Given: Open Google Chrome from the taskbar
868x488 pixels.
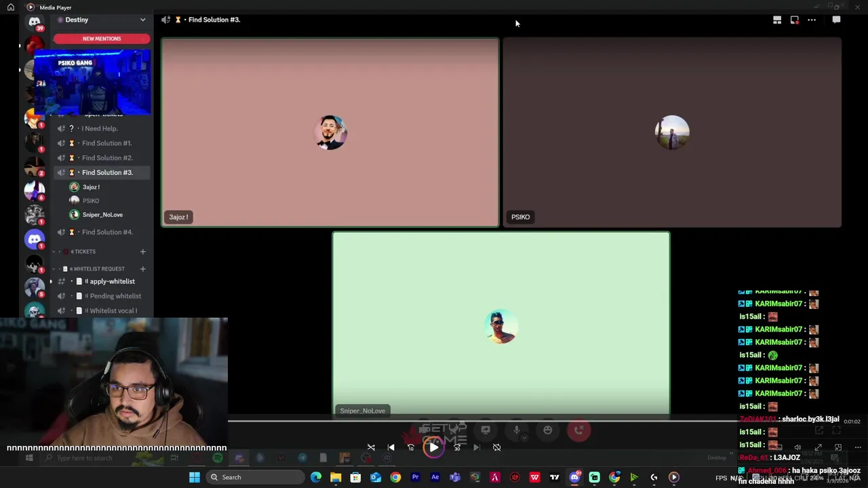Looking at the screenshot, I should pos(395,477).
